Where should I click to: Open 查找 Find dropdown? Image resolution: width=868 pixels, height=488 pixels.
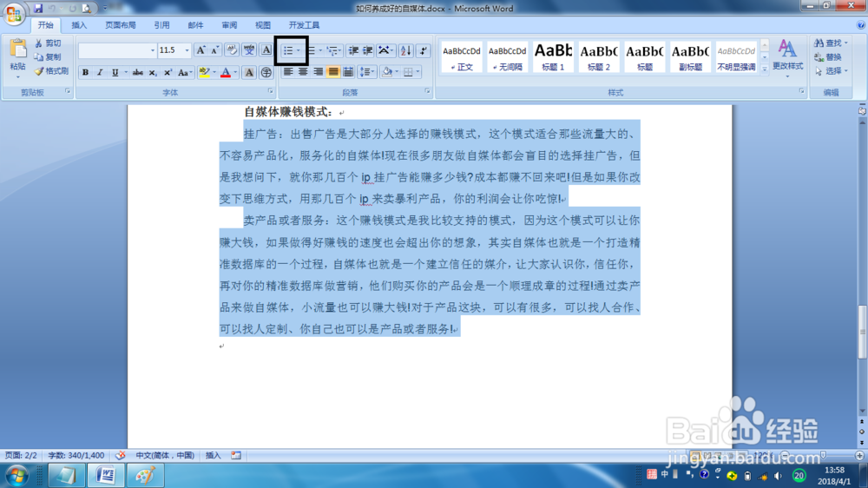831,43
